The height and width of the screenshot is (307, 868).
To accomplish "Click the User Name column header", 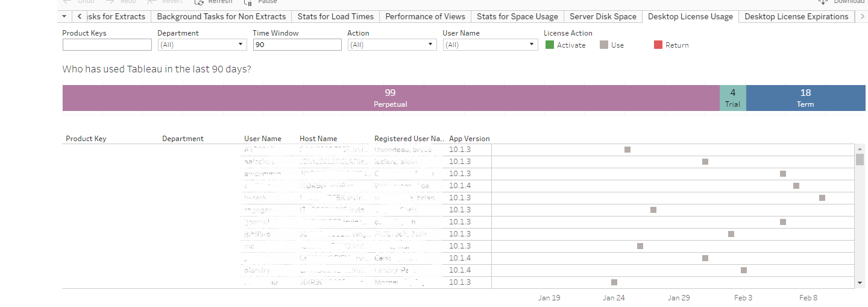I will (x=263, y=139).
